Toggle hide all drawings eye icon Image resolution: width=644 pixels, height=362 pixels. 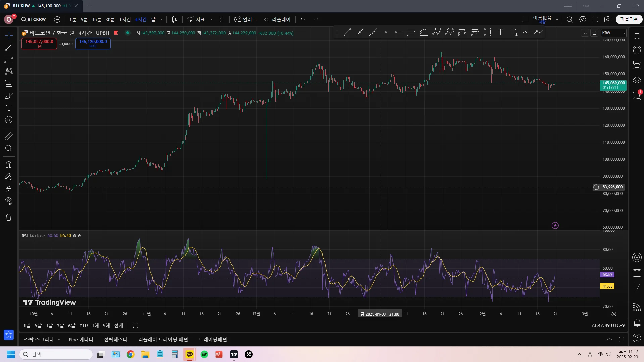pos(9,201)
